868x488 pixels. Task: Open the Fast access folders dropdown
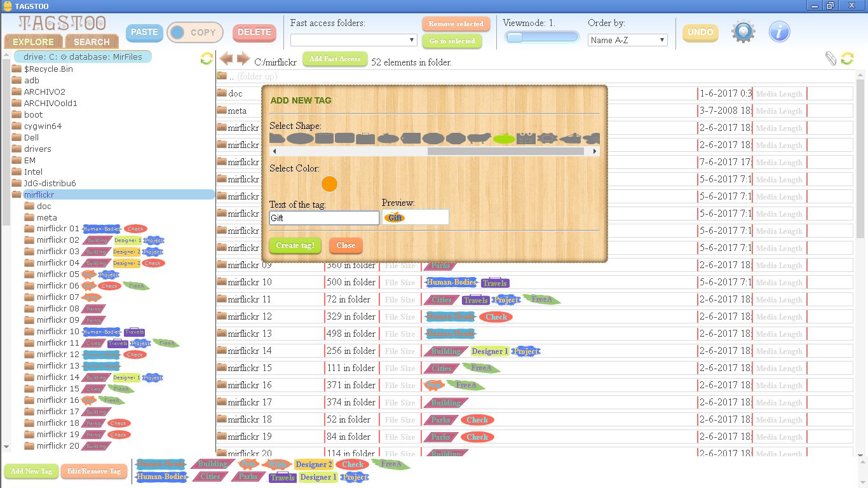point(354,40)
